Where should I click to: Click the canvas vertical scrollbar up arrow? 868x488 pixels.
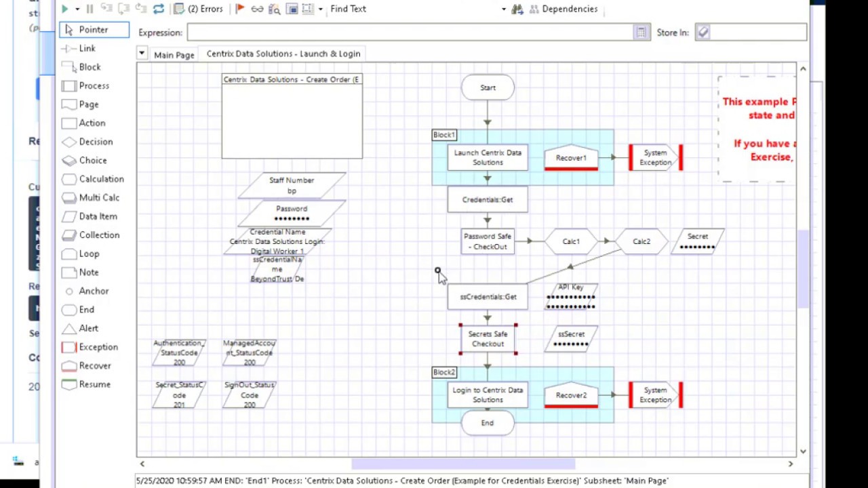coord(803,68)
